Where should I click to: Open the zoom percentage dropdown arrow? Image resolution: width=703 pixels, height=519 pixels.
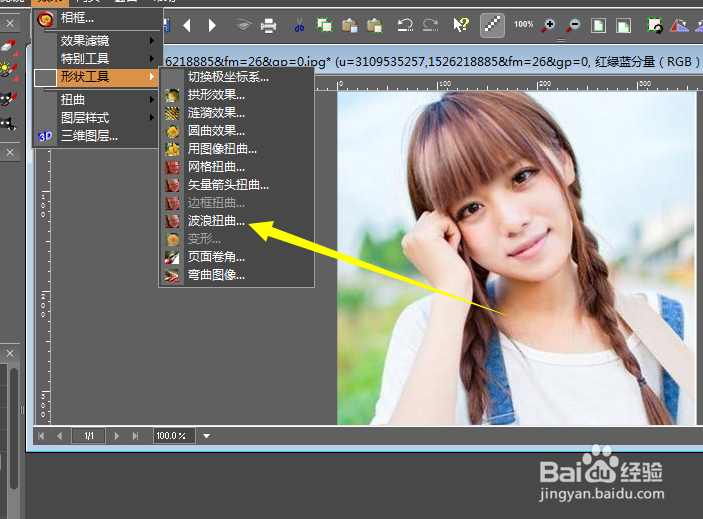206,436
